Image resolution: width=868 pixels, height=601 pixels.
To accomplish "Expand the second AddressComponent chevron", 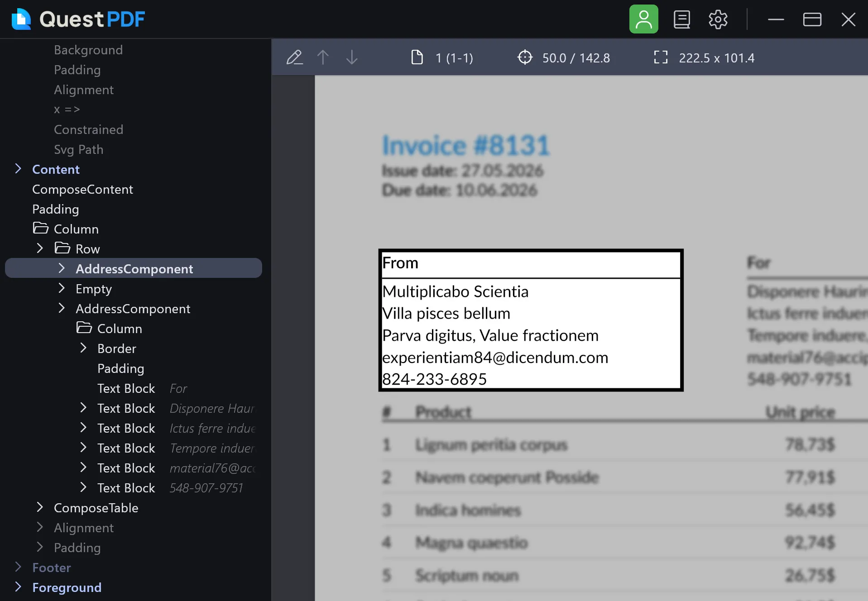I will coord(62,308).
